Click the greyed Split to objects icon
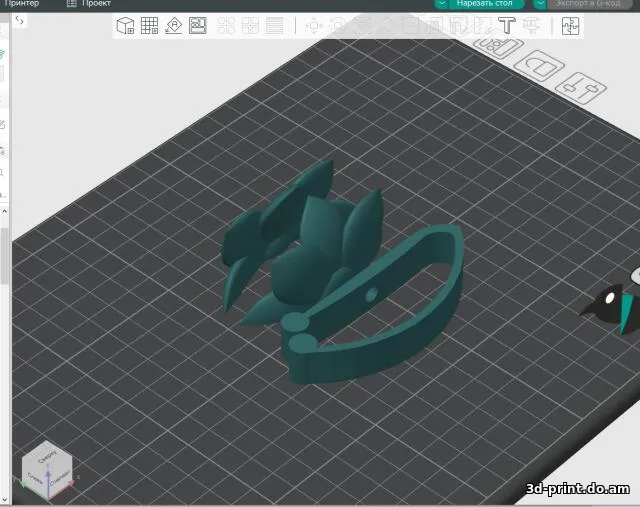This screenshot has width=640, height=507. pos(226,26)
